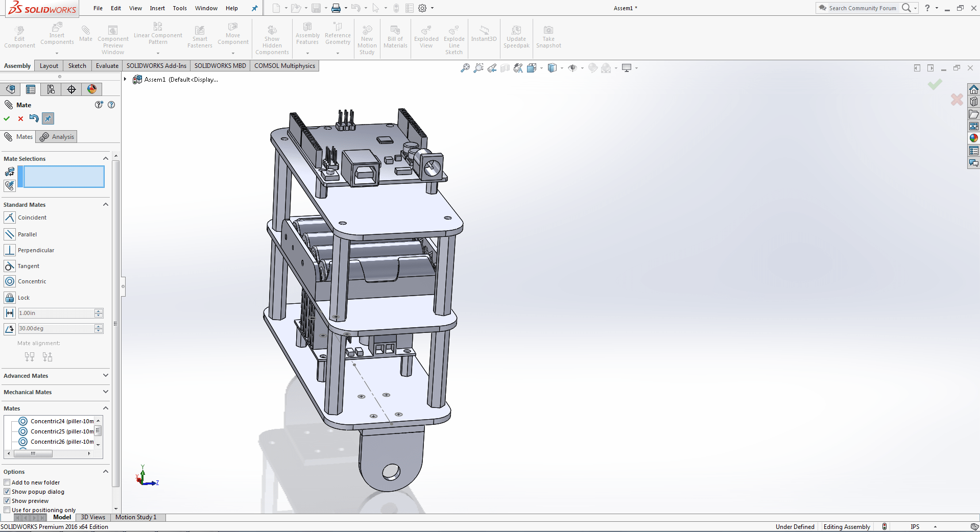Choose the Parallel mate icon

click(10, 234)
